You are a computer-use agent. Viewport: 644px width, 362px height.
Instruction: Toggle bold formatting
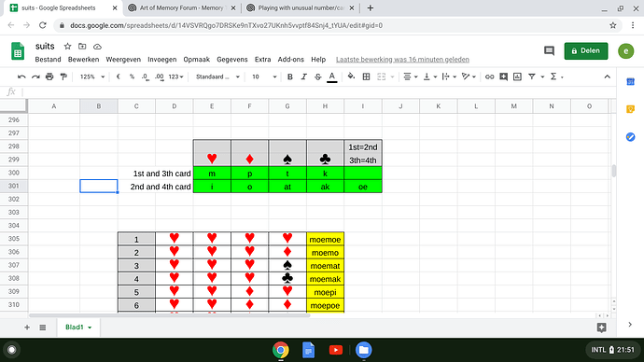click(x=289, y=77)
